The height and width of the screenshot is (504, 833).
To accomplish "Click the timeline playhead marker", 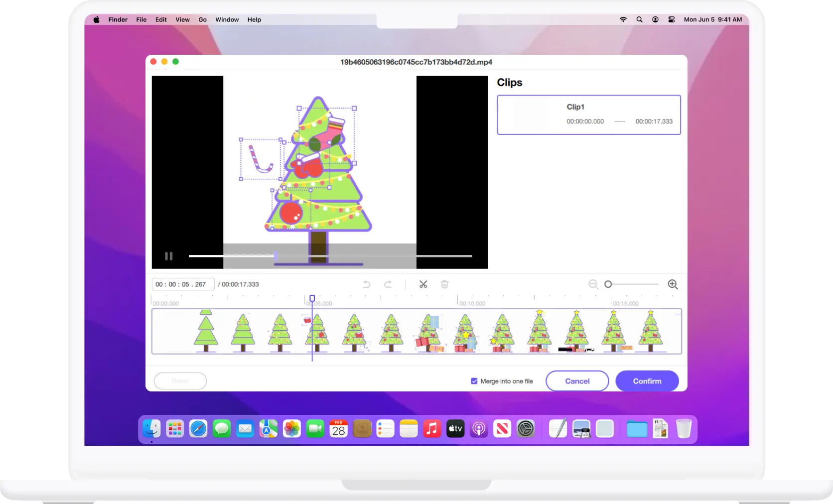I will (312, 298).
